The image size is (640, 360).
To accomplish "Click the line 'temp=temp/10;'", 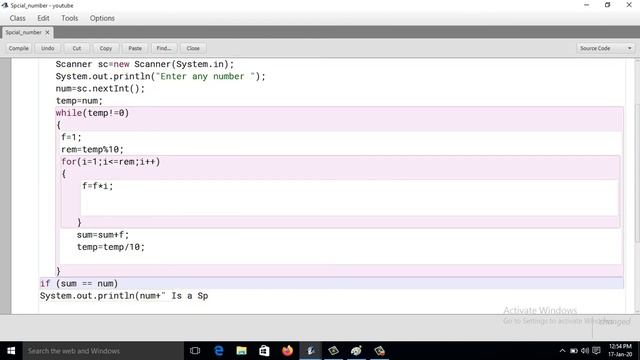I will 111,247.
